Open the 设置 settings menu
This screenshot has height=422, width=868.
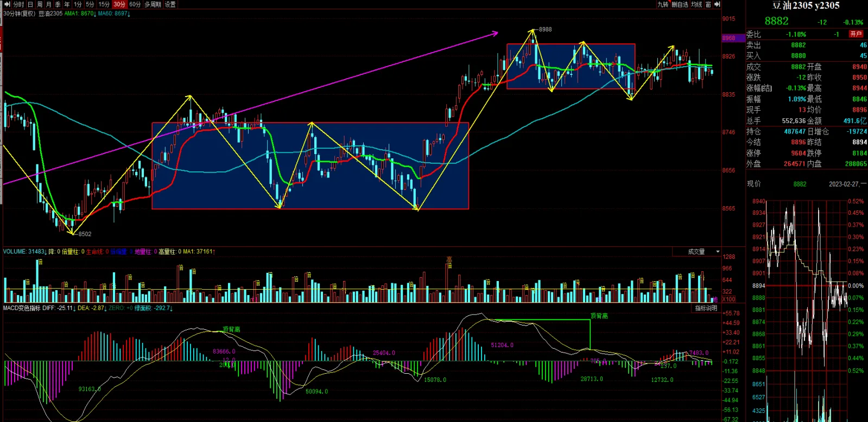click(x=170, y=4)
